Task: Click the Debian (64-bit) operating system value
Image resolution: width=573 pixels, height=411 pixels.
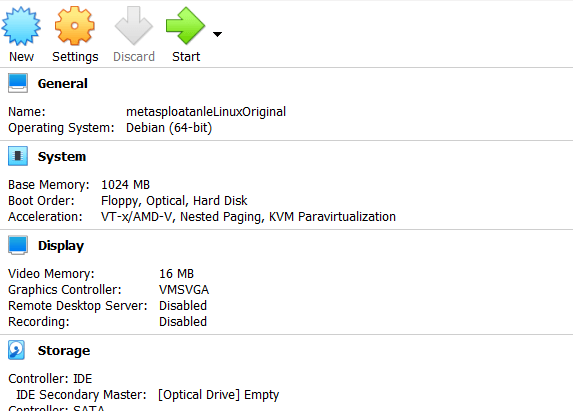Action: click(169, 128)
